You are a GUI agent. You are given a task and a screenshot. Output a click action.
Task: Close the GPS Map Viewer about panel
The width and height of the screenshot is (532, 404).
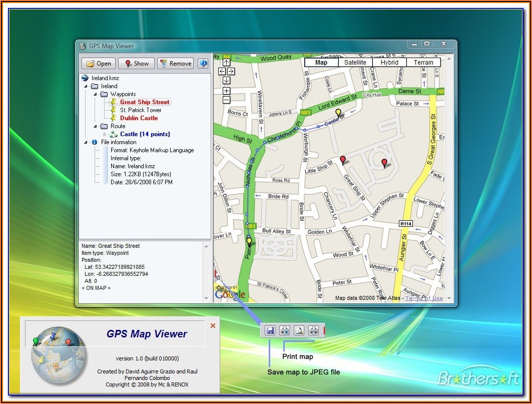213,326
